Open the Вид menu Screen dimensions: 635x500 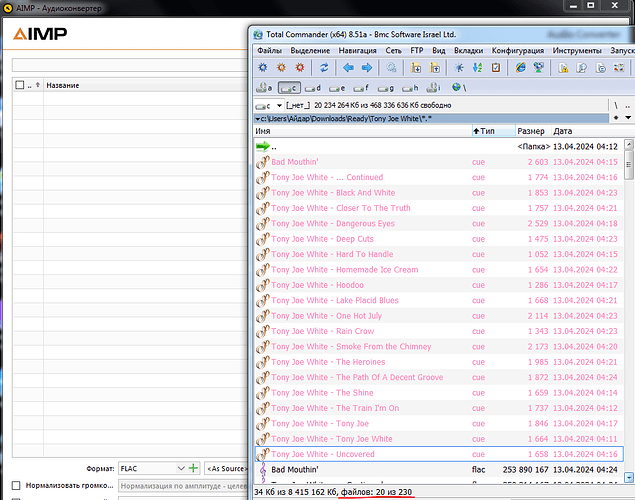tap(439, 51)
